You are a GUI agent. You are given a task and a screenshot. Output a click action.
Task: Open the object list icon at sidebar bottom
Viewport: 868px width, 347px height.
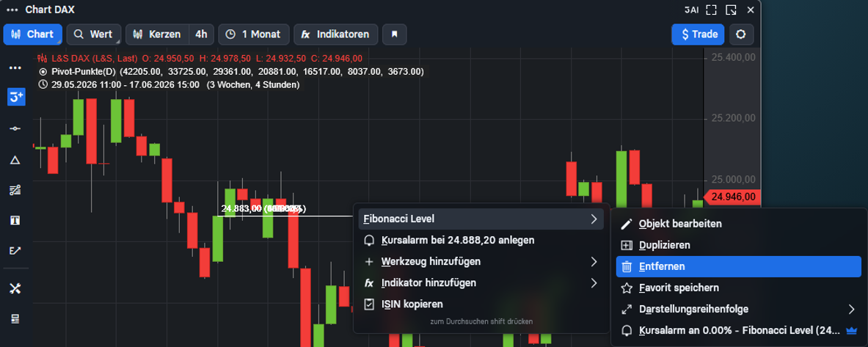pyautogui.click(x=15, y=318)
